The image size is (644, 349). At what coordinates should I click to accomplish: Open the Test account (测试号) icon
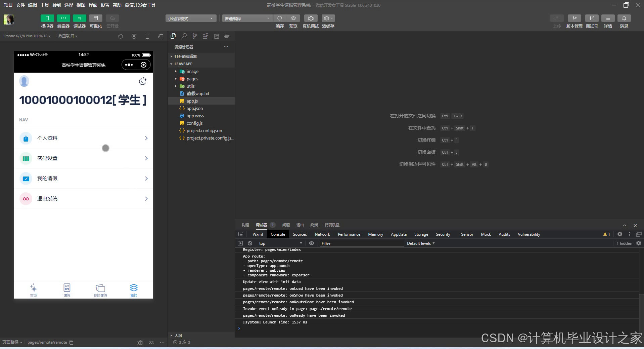(592, 18)
